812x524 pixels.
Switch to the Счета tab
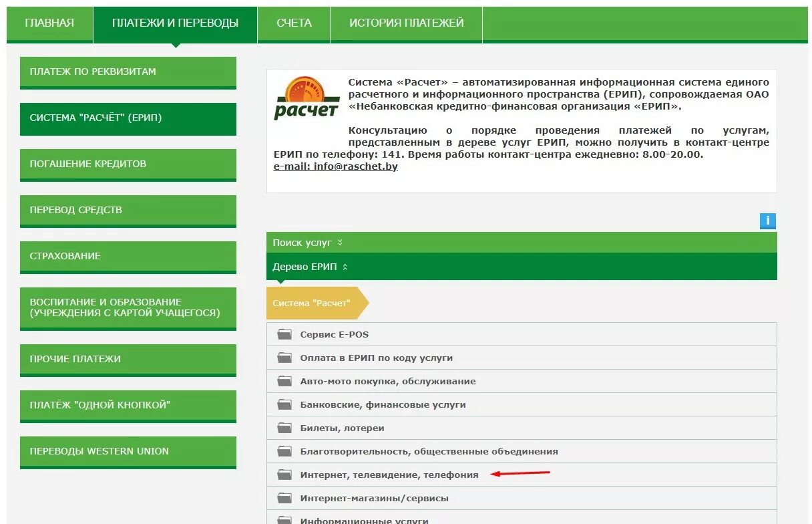click(294, 23)
